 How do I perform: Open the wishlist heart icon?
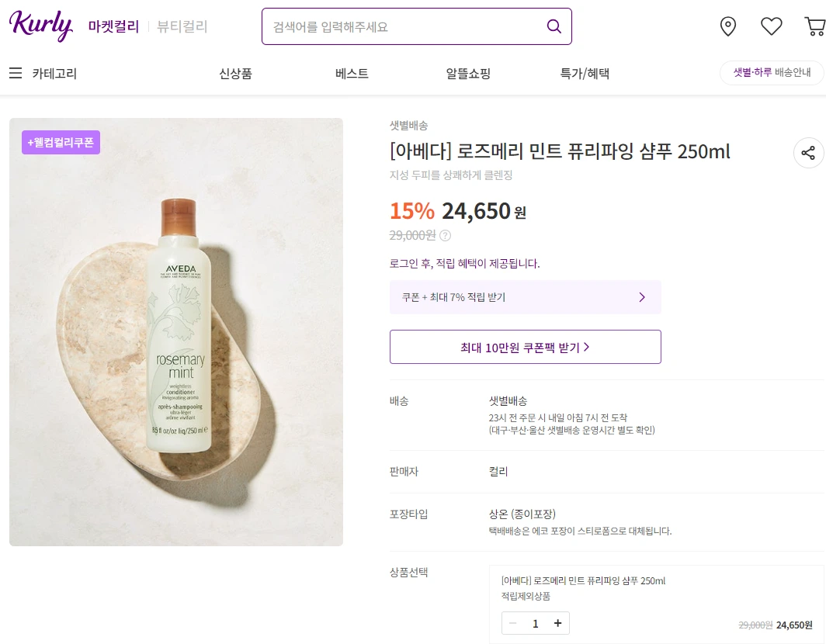click(x=771, y=26)
